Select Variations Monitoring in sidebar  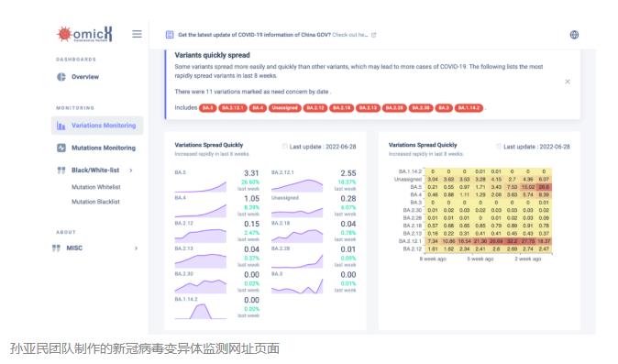[x=97, y=126]
